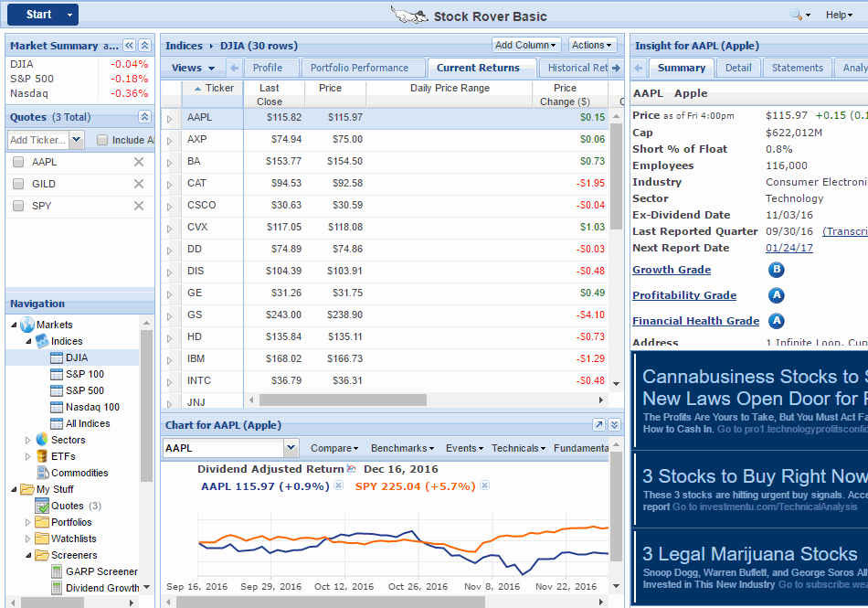Remove AAPL series from chart legend
The width and height of the screenshot is (868, 608).
(338, 485)
